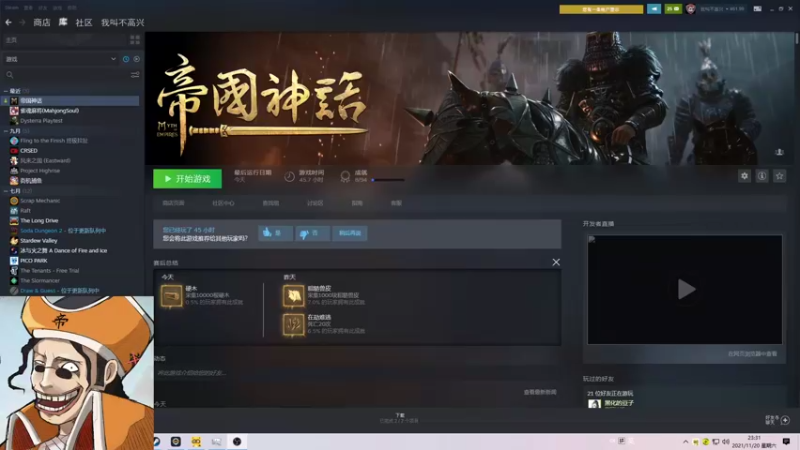Go forward with the right arrow
Image resolution: width=800 pixels, height=450 pixels.
click(x=22, y=22)
